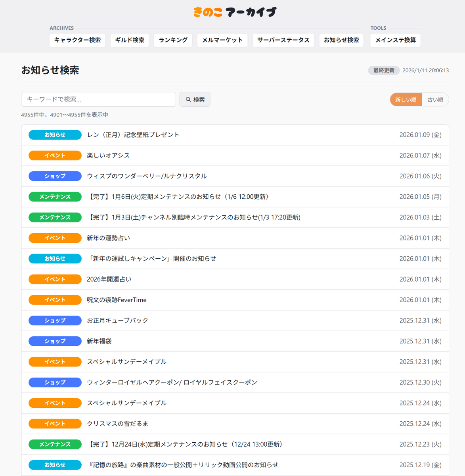
Task: Click イベント tag on クリスマスの雪だるま row
Action: [55, 424]
